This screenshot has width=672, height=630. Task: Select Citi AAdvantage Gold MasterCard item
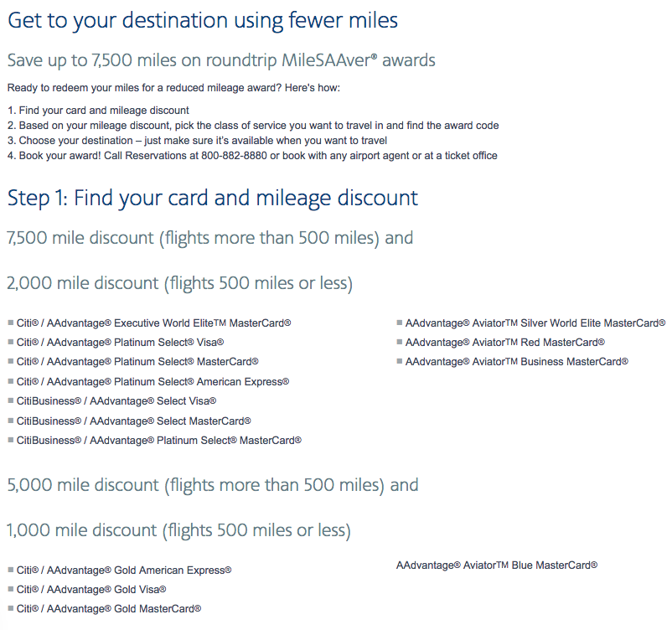[x=108, y=609]
